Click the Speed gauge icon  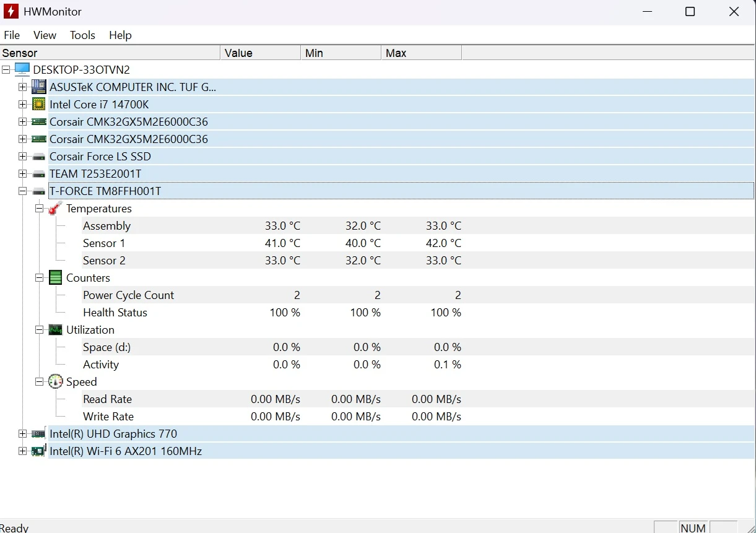[56, 382]
